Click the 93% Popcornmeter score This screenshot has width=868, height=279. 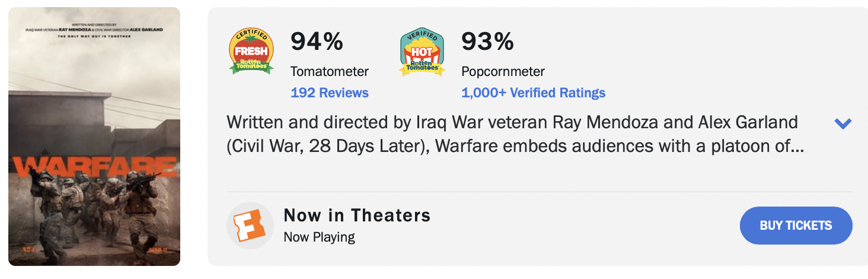point(487,42)
